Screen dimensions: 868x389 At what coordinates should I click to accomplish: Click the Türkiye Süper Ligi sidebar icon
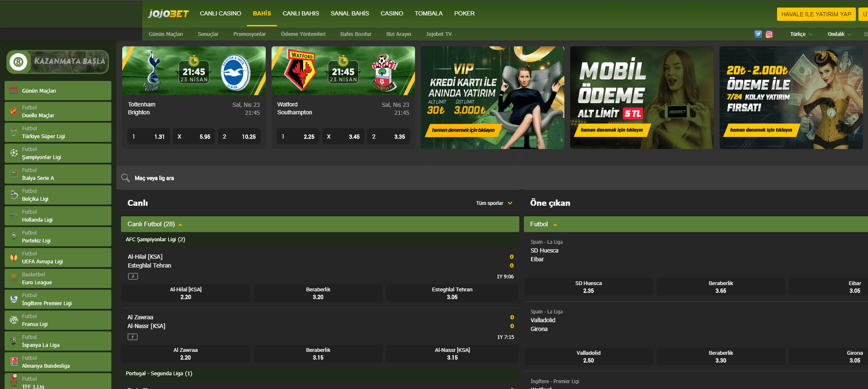pyautogui.click(x=14, y=132)
